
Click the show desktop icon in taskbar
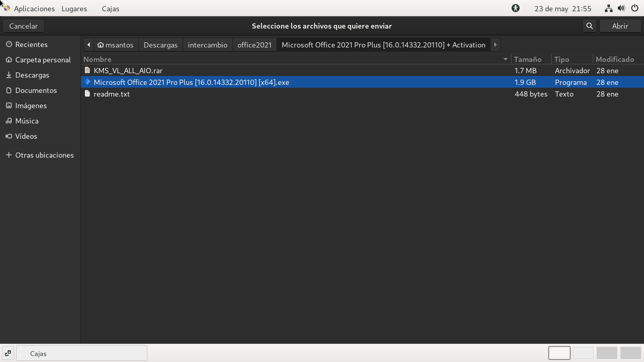(8, 353)
